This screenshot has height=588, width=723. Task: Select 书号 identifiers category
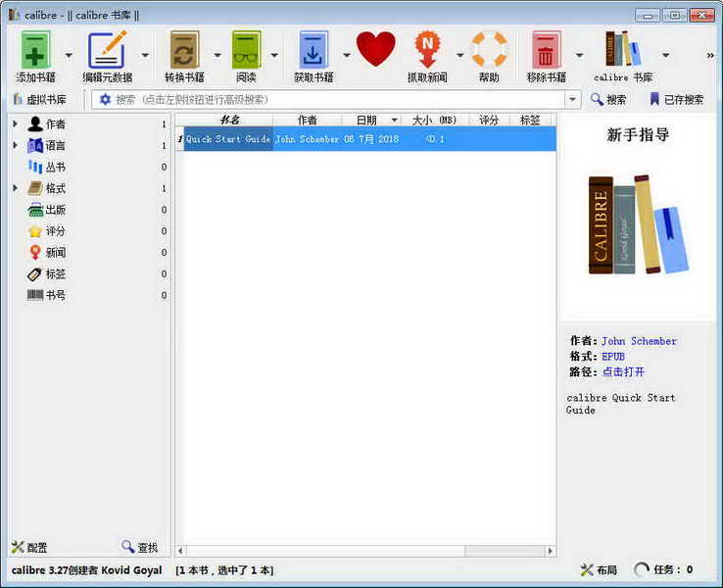(55, 295)
